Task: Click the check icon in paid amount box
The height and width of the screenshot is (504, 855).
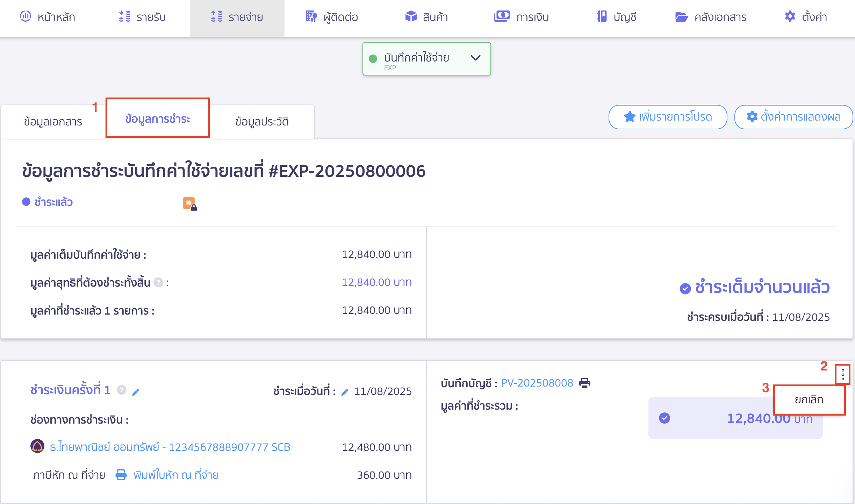Action: point(664,418)
